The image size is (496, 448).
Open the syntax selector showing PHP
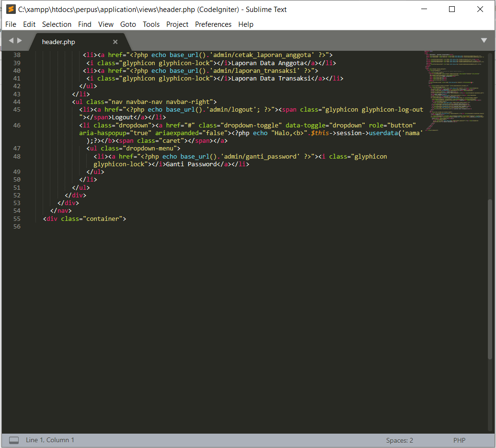[x=459, y=440]
